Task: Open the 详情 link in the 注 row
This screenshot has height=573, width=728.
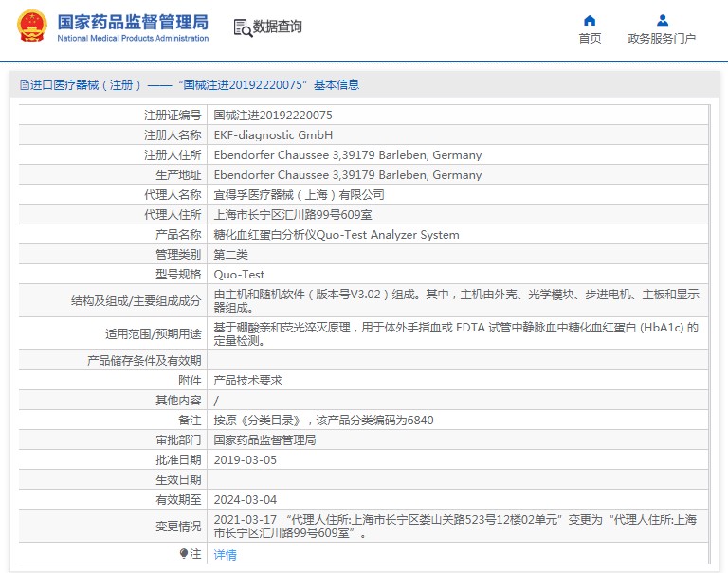Action: [x=225, y=554]
